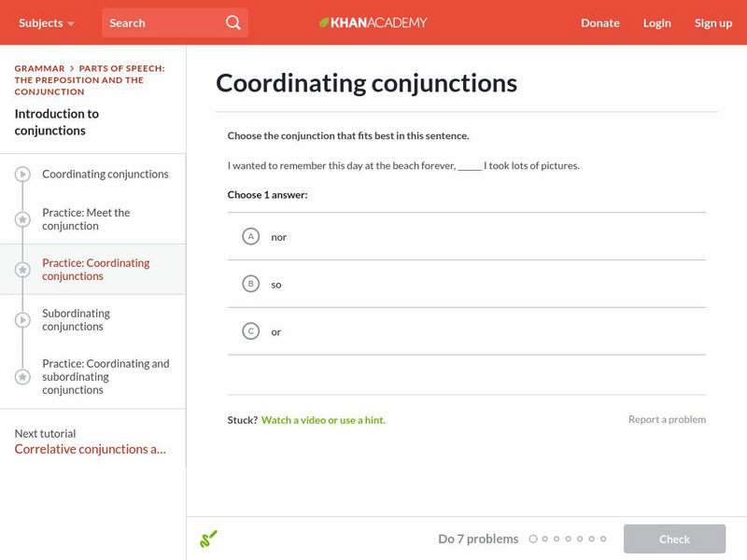Open the Watch a video or use a hint link
The height and width of the screenshot is (560, 747).
[x=323, y=420]
